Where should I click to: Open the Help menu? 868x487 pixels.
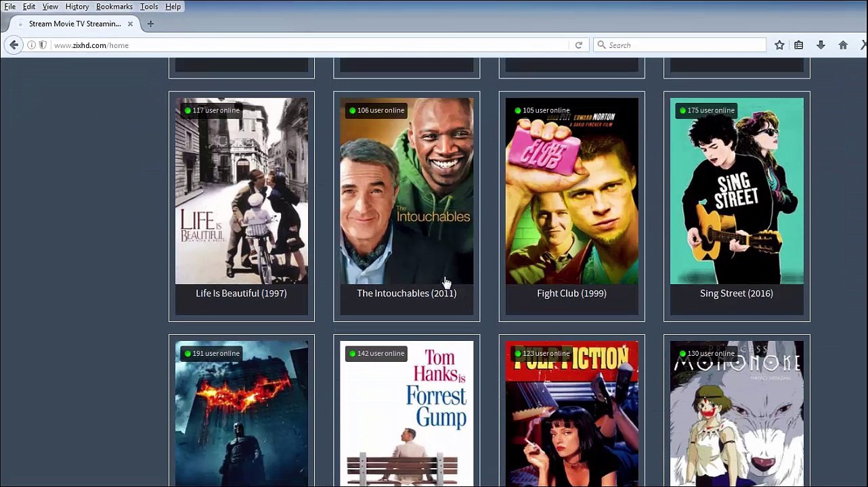pos(173,7)
